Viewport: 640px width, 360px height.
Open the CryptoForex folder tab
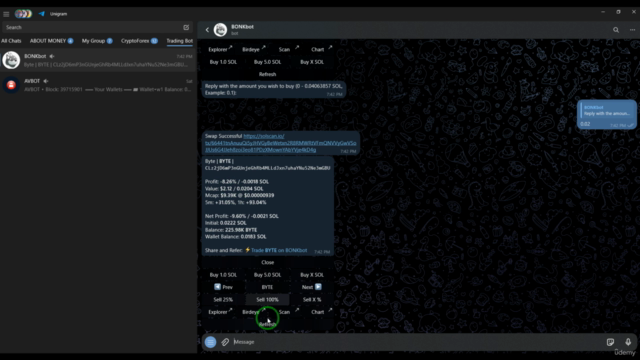tap(139, 41)
